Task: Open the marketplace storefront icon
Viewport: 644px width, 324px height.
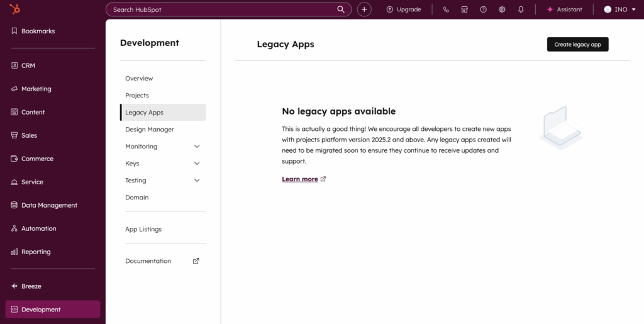Action: click(464, 9)
